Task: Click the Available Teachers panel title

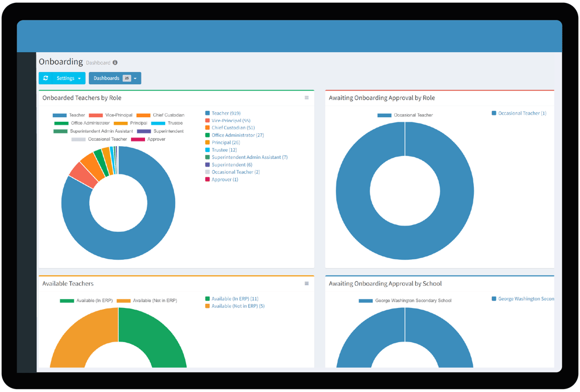Action: tap(68, 284)
